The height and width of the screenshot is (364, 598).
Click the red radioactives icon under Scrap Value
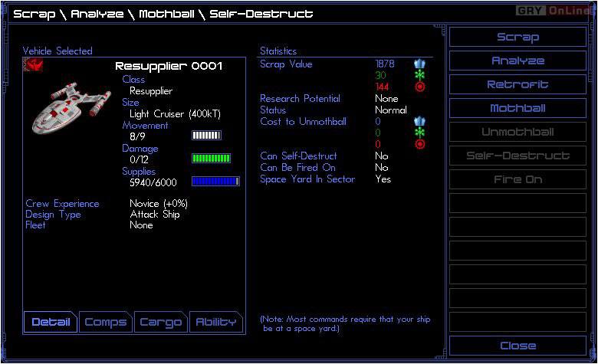coord(419,87)
